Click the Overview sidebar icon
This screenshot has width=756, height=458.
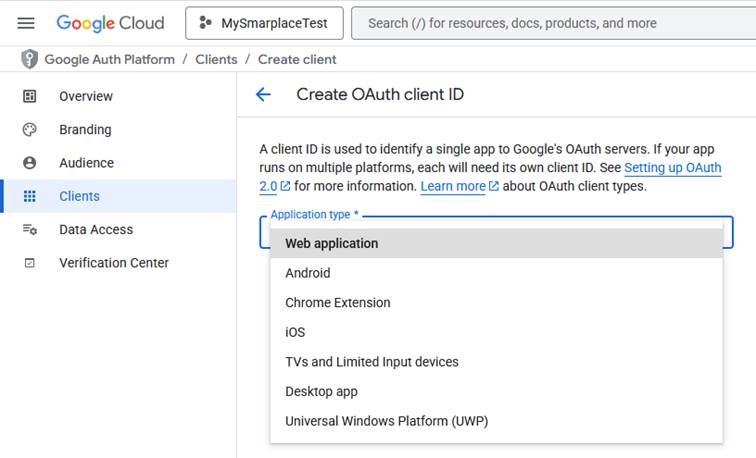30,96
